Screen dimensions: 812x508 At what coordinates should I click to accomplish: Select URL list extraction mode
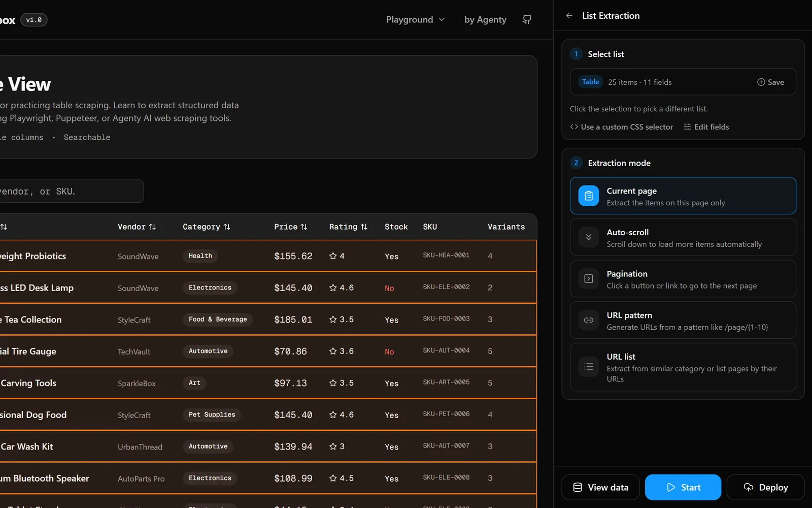[683, 367]
